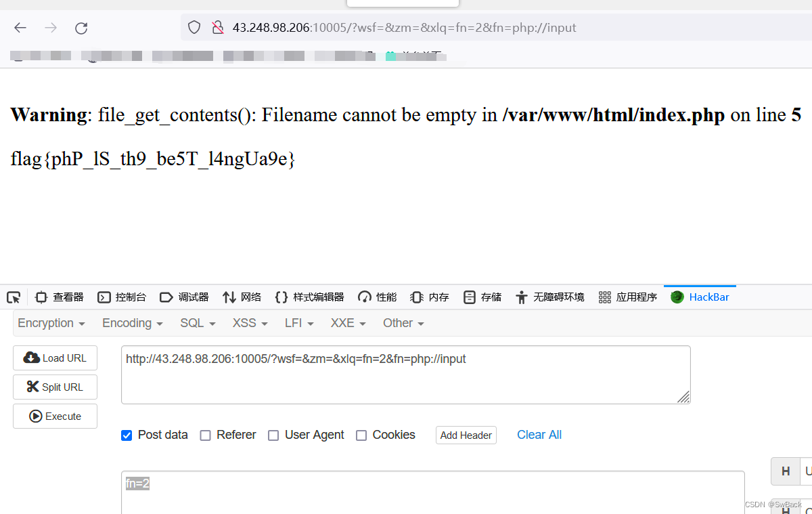Enable the Cookies checkbox
The width and height of the screenshot is (812, 514).
point(361,435)
